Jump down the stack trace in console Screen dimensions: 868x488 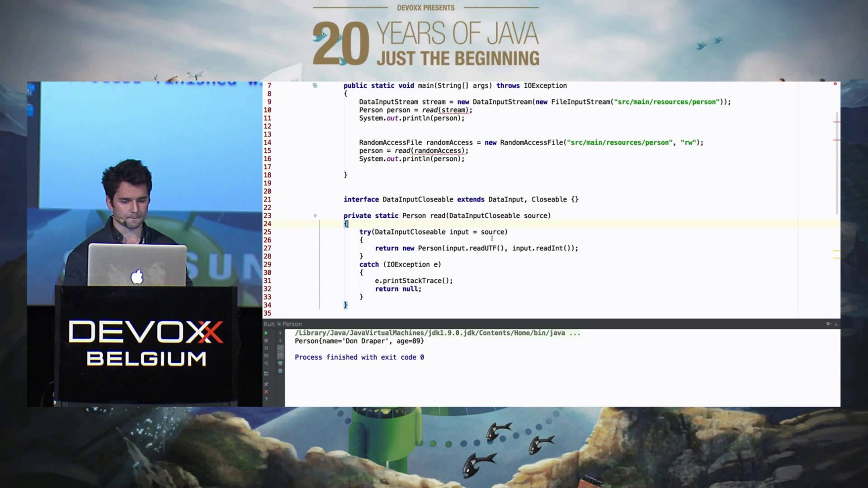280,340
